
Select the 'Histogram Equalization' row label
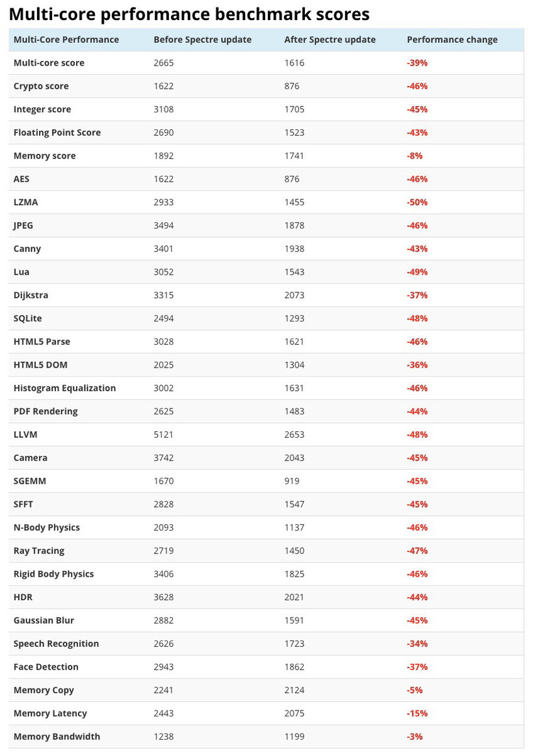coord(64,388)
